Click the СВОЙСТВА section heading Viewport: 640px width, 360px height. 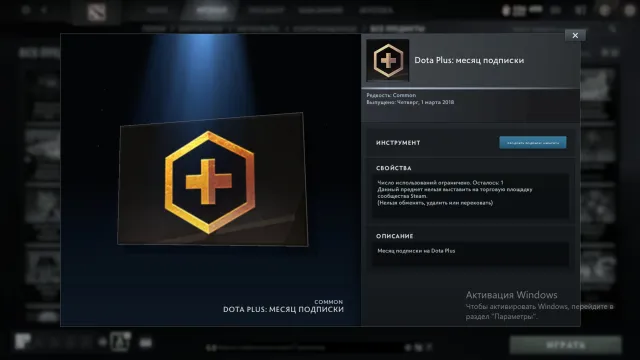(393, 168)
